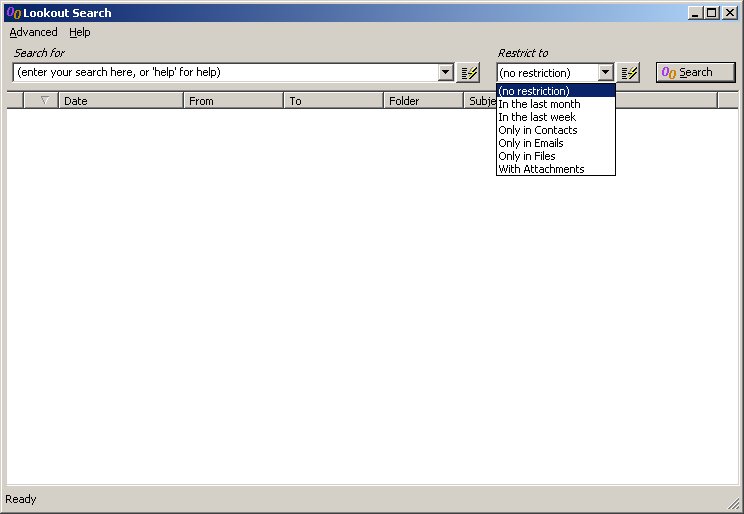Image resolution: width=744 pixels, height=514 pixels.
Task: Sort results by the Date column
Action: click(121, 101)
